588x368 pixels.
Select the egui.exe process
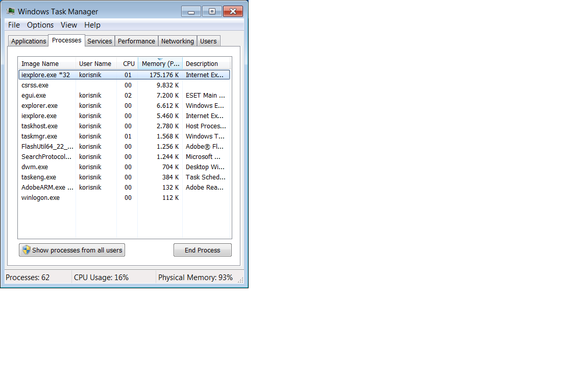pos(124,96)
